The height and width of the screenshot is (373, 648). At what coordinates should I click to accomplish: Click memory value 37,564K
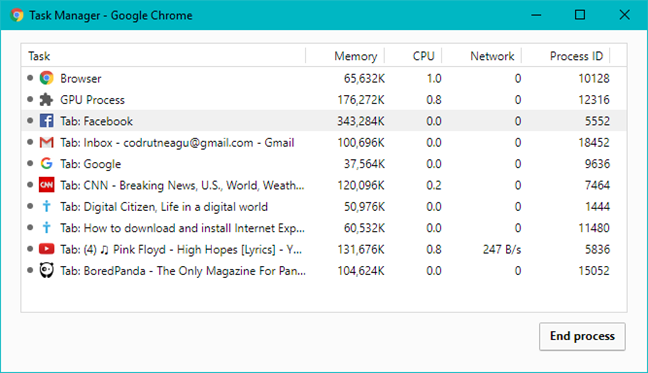click(x=364, y=164)
